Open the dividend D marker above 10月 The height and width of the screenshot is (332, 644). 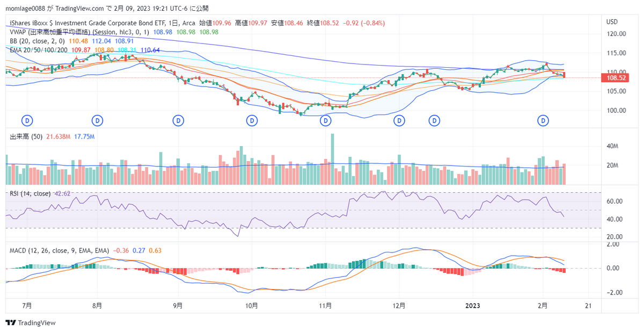click(252, 120)
